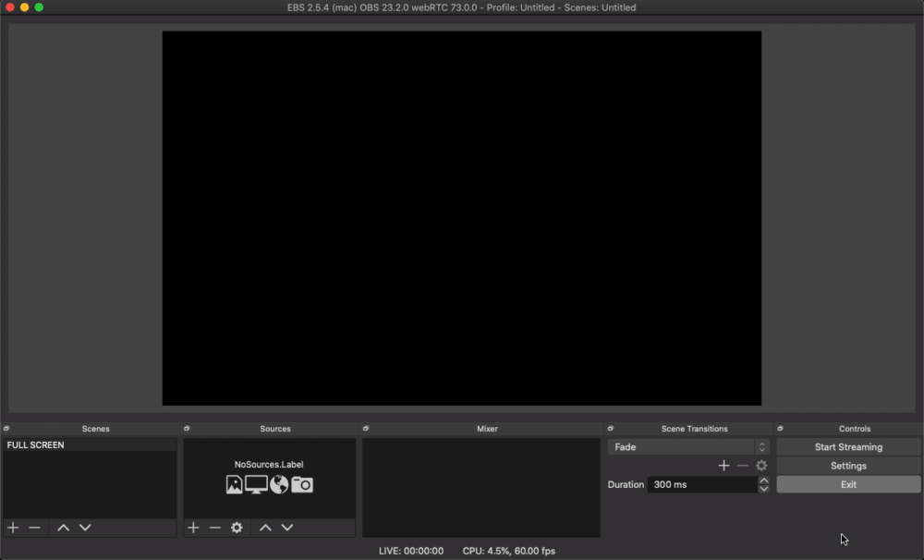Click the CPU usage status text
This screenshot has height=560, width=924.
[x=508, y=551]
